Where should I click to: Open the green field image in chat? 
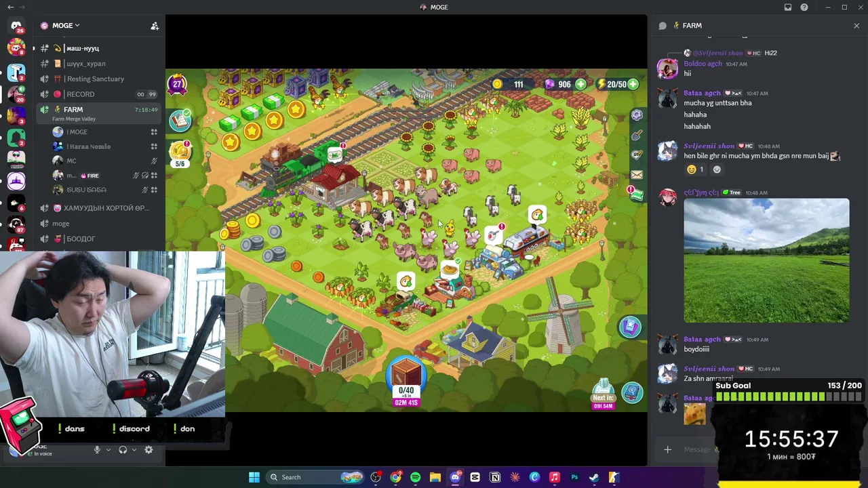tap(766, 260)
